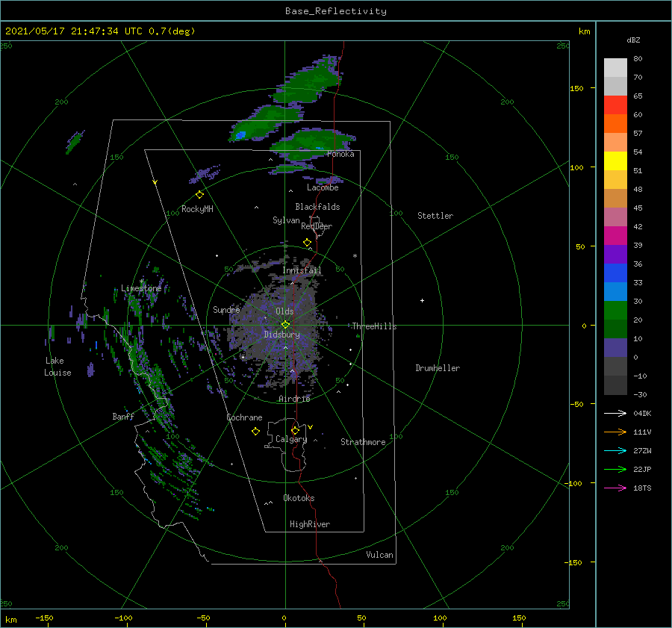Click the Calgary city label
Viewport: 672px width, 628px height.
point(291,439)
